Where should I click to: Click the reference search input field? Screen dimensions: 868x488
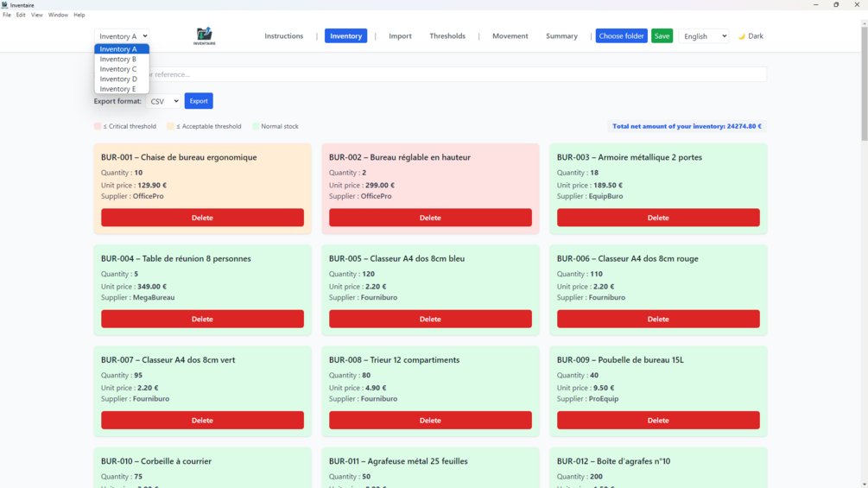coord(430,74)
